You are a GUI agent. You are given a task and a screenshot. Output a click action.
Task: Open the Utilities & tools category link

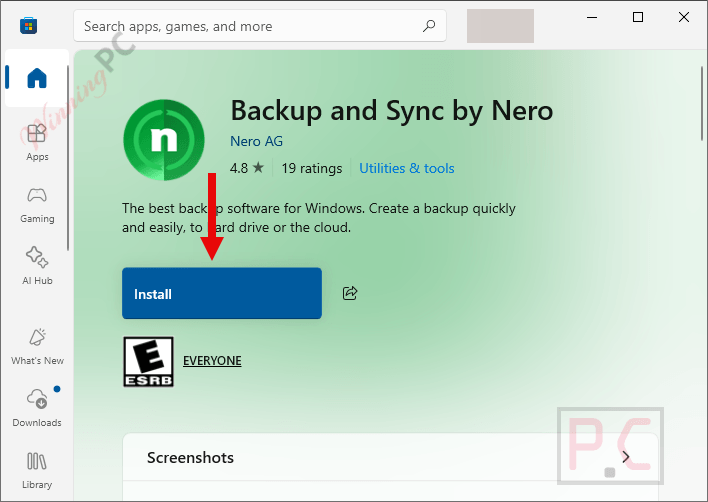(x=407, y=168)
